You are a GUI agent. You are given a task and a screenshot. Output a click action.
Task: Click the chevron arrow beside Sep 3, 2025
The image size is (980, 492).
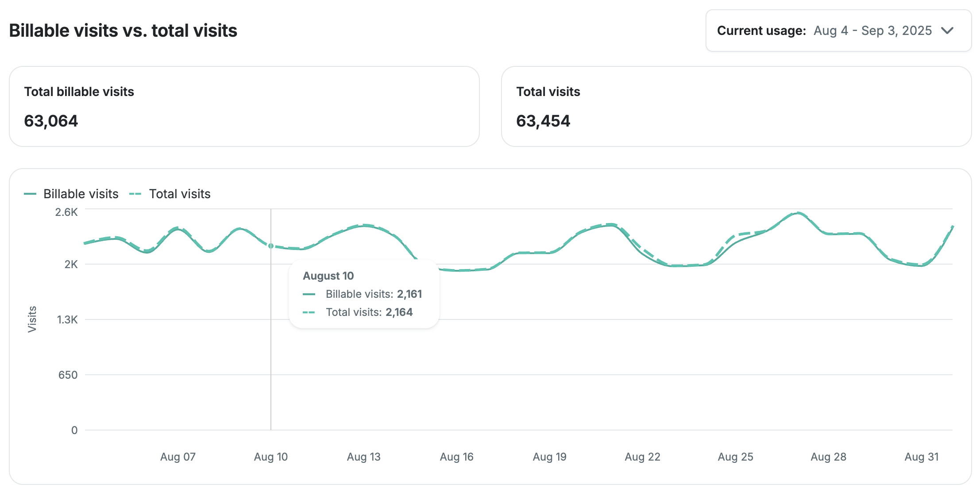click(x=947, y=31)
